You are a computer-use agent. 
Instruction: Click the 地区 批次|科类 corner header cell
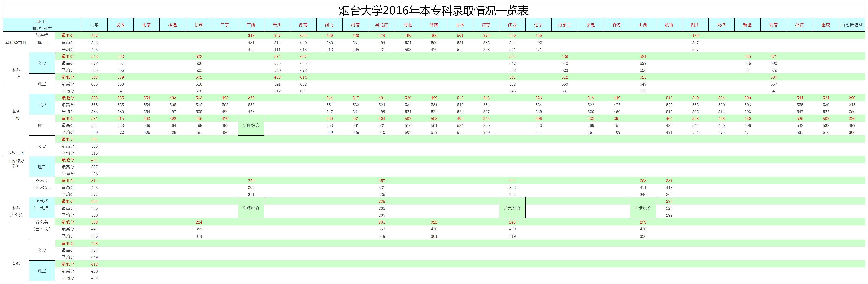(42, 25)
